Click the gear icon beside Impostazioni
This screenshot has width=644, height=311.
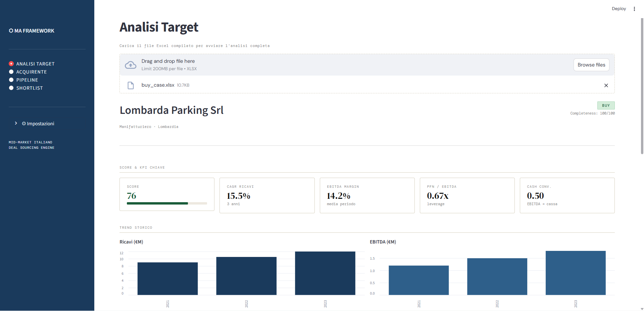pyautogui.click(x=24, y=124)
